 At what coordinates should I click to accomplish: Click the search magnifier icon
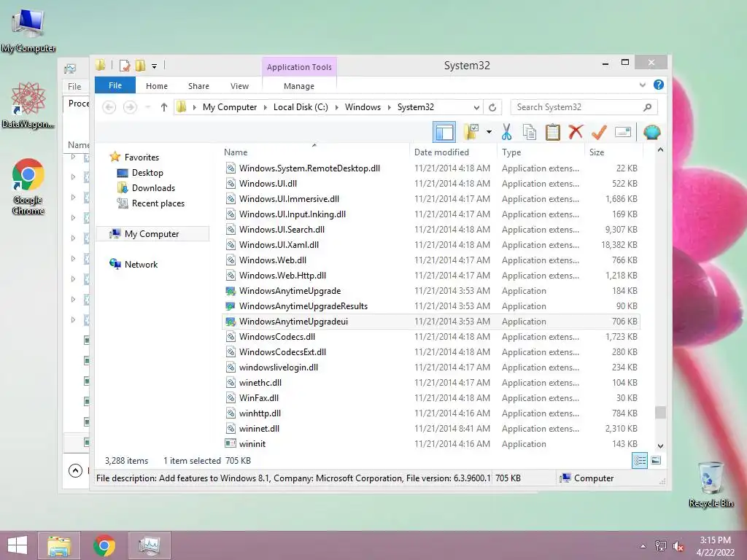[647, 107]
